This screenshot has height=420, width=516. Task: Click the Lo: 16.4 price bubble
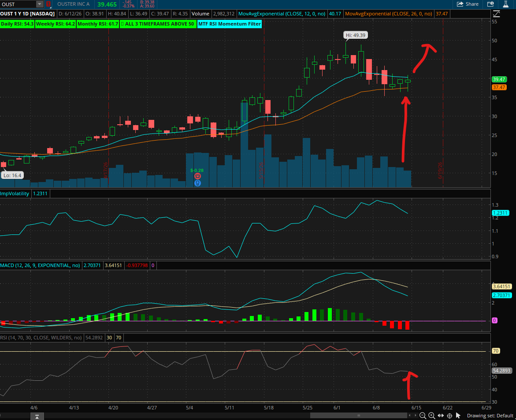coord(12,175)
